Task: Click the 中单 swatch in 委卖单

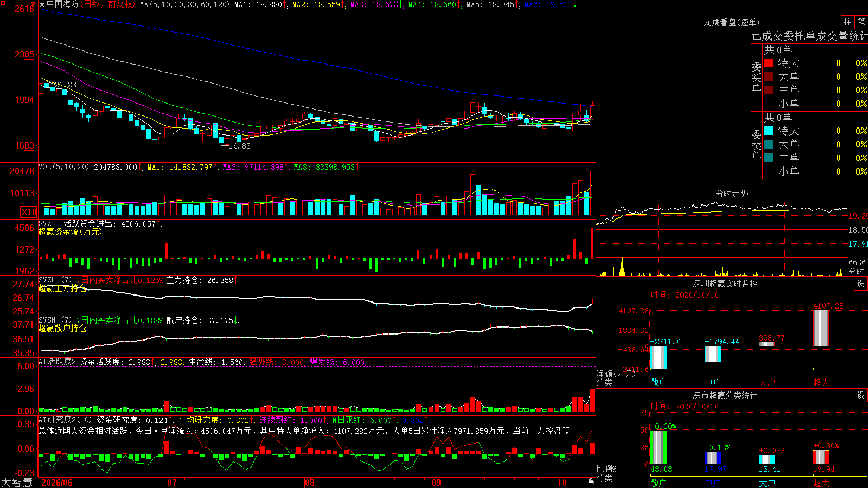Action: 768,158
